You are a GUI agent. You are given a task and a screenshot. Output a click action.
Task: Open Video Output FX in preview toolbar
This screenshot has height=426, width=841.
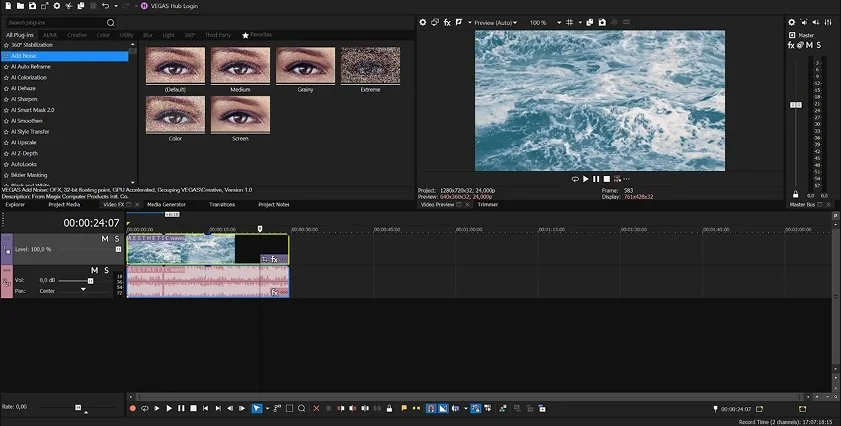tap(447, 23)
